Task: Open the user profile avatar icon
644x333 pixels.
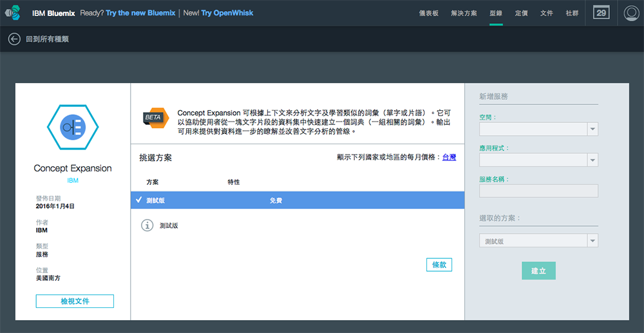Action: (x=631, y=13)
